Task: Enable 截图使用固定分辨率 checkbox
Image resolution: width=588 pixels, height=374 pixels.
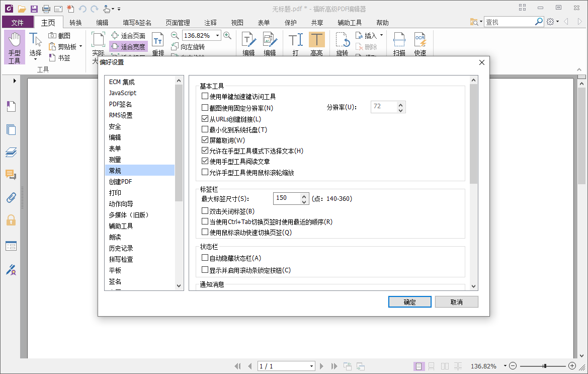Action: 205,107
